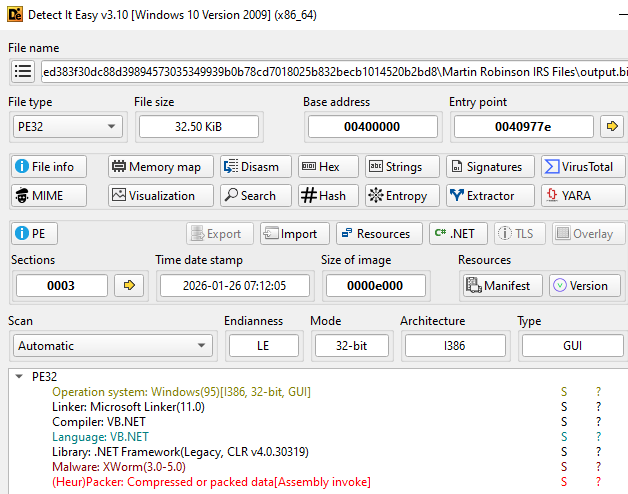
Task: Open the Scan mode Automatic dropdown
Action: pyautogui.click(x=112, y=346)
